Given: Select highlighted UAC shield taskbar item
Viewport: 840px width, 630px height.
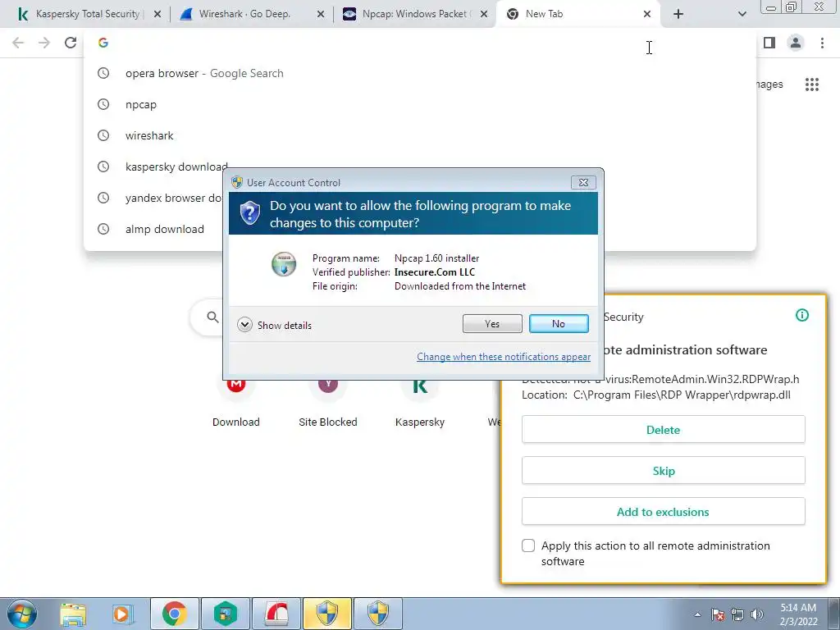Looking at the screenshot, I should pyautogui.click(x=327, y=614).
